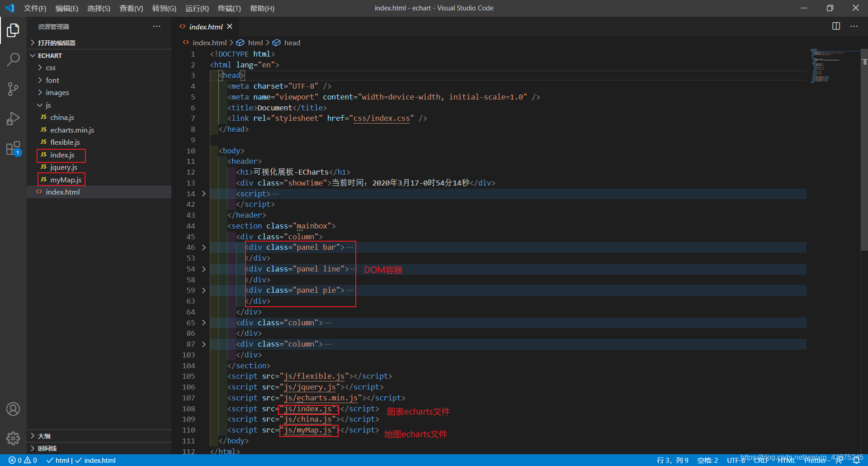This screenshot has height=466, width=868.
Task: Click the Prettier status bar item
Action: pyautogui.click(x=815, y=460)
